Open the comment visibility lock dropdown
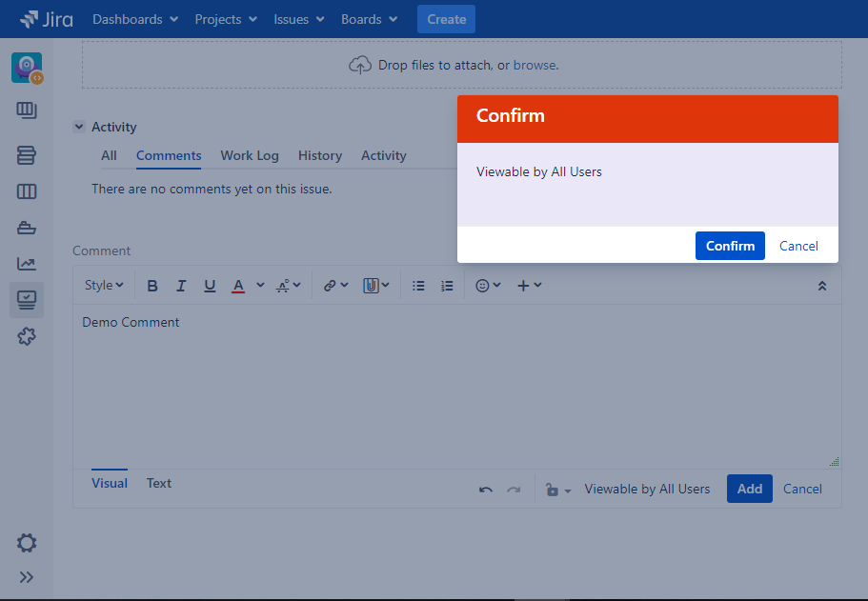The width and height of the screenshot is (868, 601). coord(557,490)
